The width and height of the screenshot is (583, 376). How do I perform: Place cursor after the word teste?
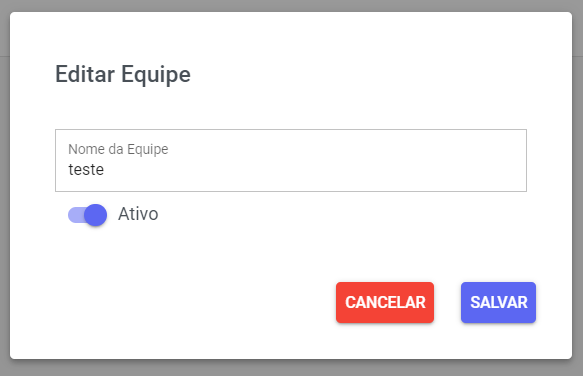pyautogui.click(x=105, y=170)
